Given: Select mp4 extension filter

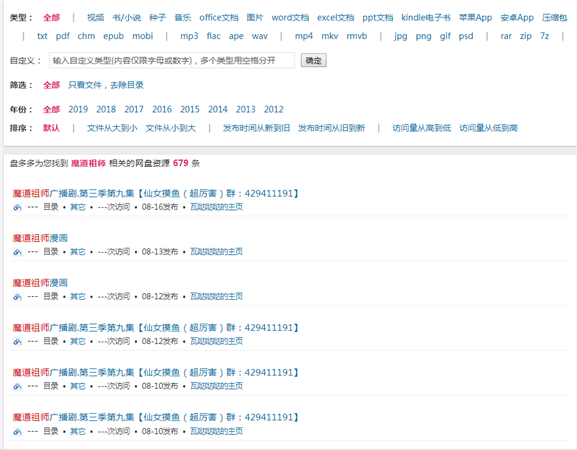Looking at the screenshot, I should [x=304, y=36].
